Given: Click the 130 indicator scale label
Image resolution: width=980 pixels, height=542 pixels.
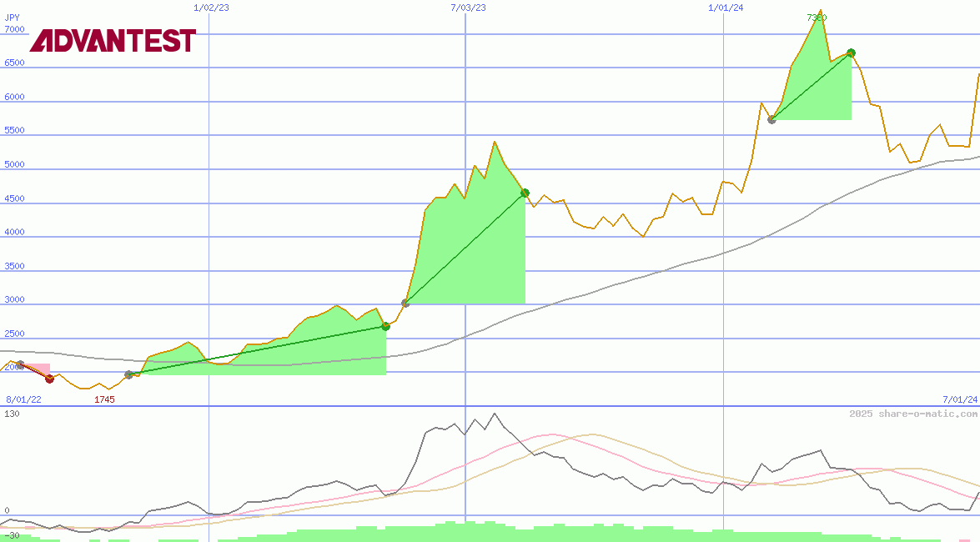Looking at the screenshot, I should [x=12, y=414].
